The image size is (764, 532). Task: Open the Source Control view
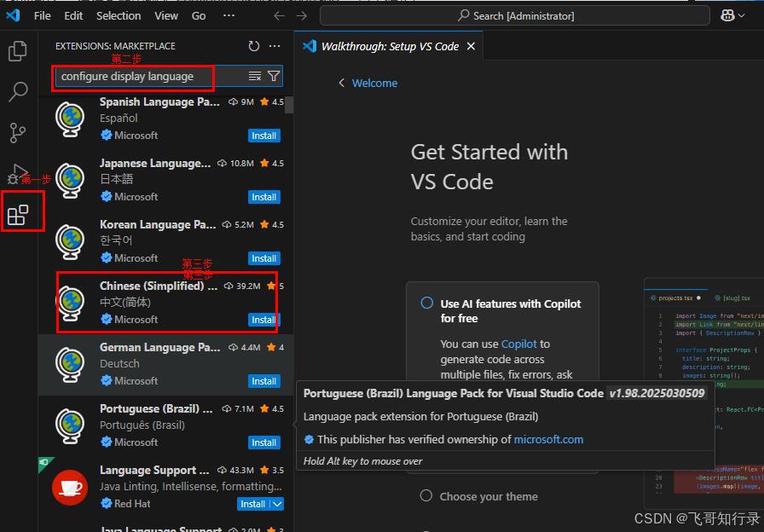(x=18, y=132)
